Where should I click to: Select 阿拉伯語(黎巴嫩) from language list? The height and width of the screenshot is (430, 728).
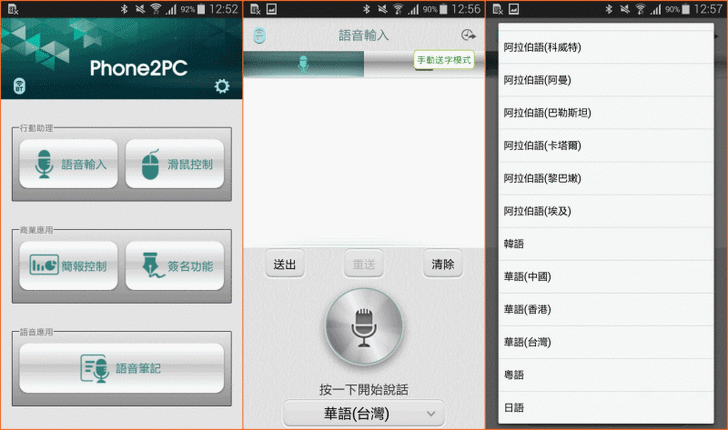pyautogui.click(x=606, y=178)
